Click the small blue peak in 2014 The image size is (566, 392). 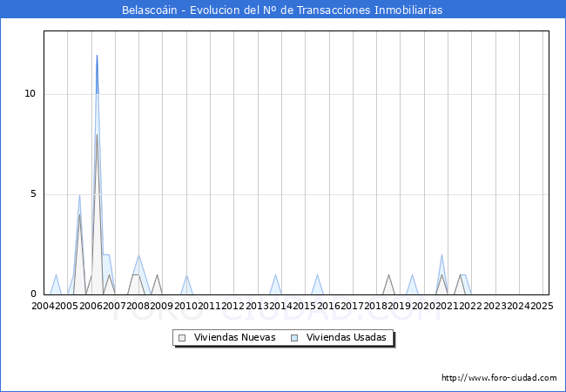275,275
